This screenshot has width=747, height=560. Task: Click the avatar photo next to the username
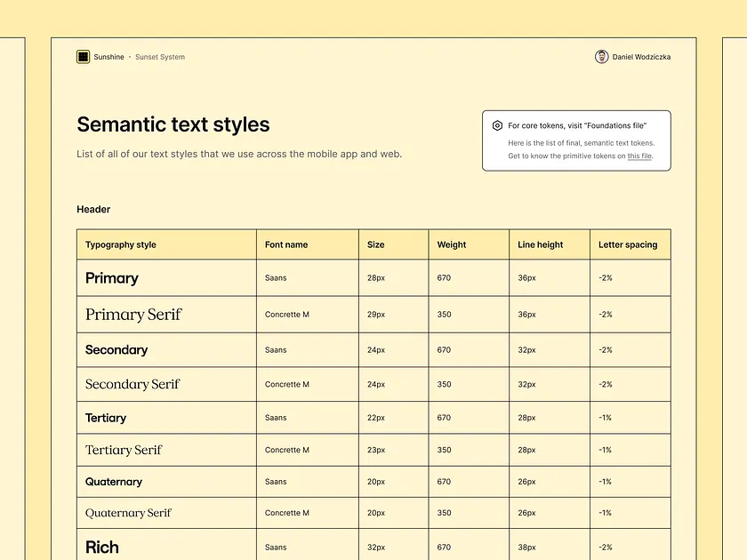click(x=602, y=56)
